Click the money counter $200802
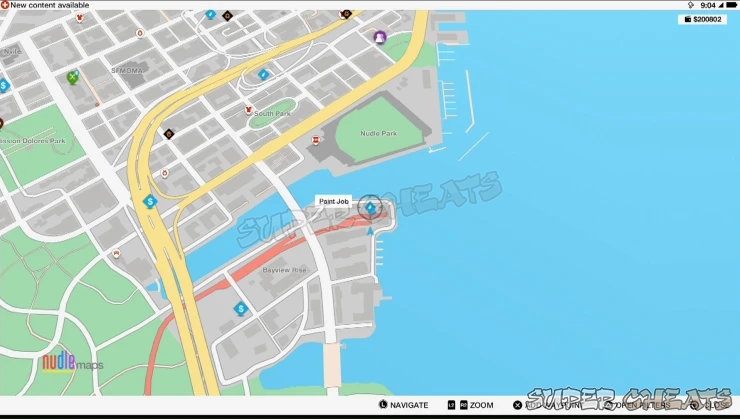 click(x=702, y=19)
